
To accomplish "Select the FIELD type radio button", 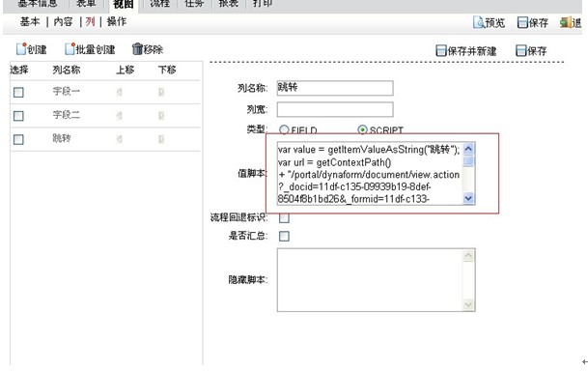I will pos(284,129).
